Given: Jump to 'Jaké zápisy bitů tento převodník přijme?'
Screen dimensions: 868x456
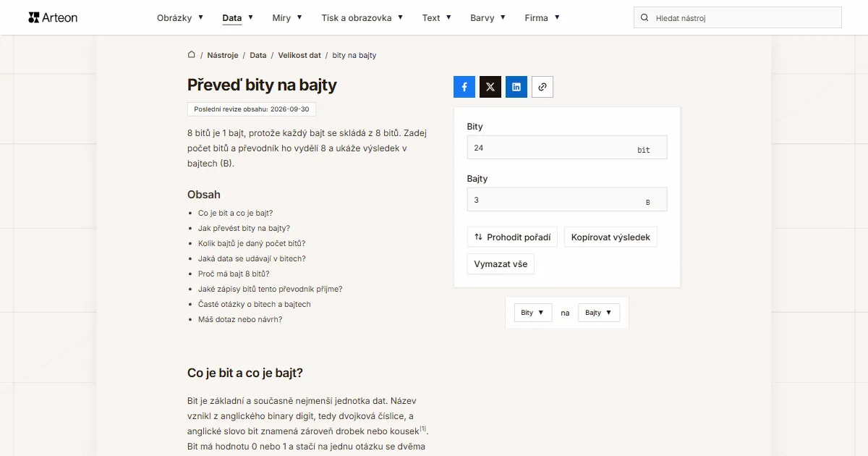Looking at the screenshot, I should (271, 289).
